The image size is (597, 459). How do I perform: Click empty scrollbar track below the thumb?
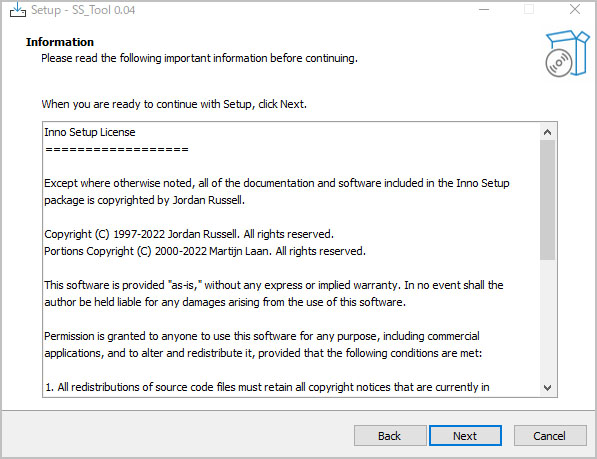click(548, 320)
